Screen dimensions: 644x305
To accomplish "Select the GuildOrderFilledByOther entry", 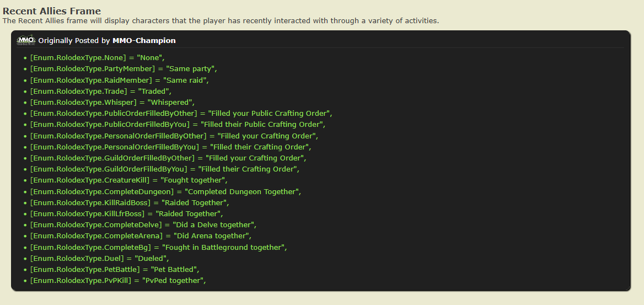I will point(168,158).
